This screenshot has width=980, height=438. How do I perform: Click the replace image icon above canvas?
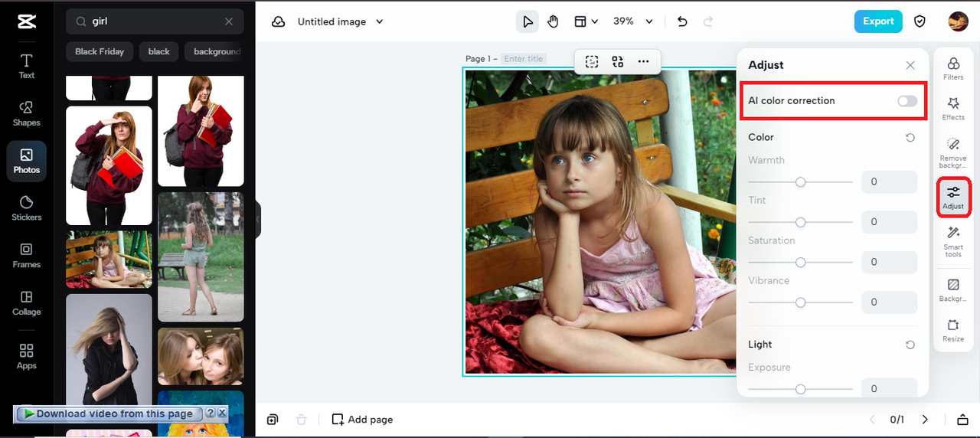click(618, 62)
